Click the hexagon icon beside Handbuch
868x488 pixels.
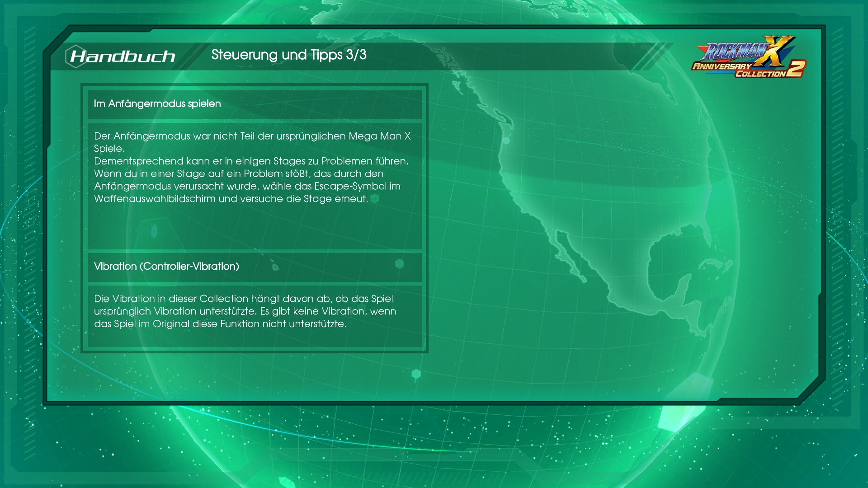[x=75, y=56]
